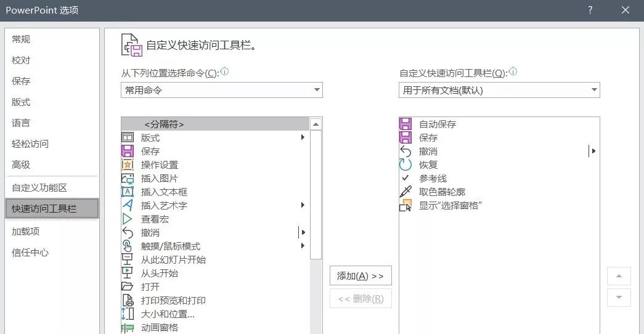Open the 信任中心 category

click(52, 253)
